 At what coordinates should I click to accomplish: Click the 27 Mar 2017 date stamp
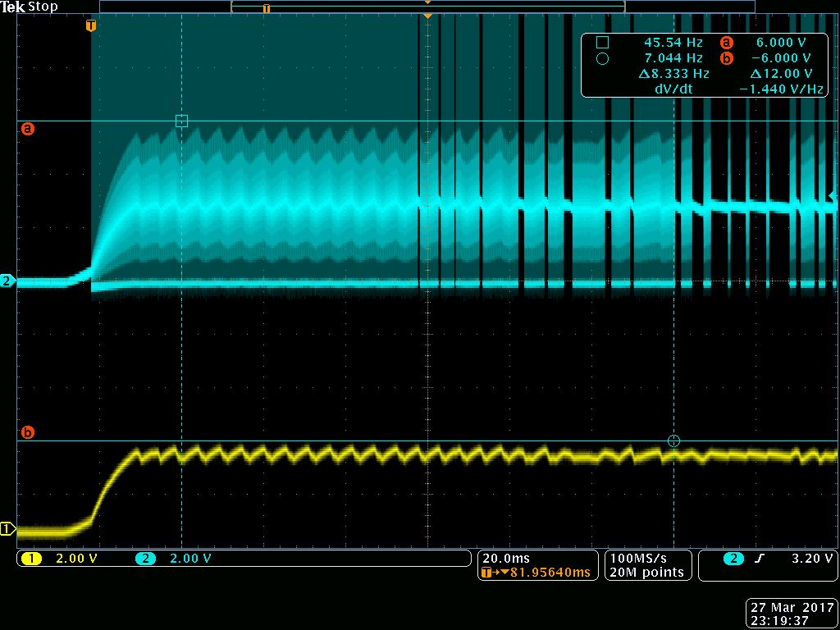[x=792, y=608]
